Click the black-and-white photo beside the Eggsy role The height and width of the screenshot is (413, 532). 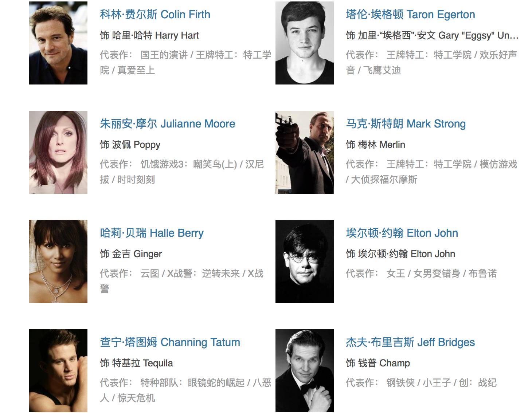[305, 43]
